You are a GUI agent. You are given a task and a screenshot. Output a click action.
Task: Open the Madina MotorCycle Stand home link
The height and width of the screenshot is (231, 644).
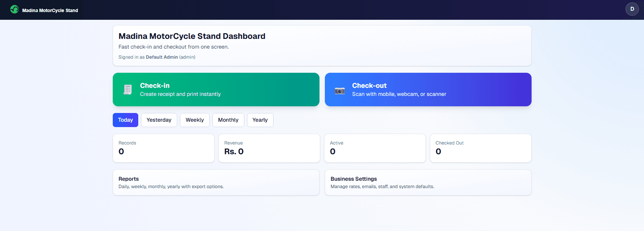(50, 10)
